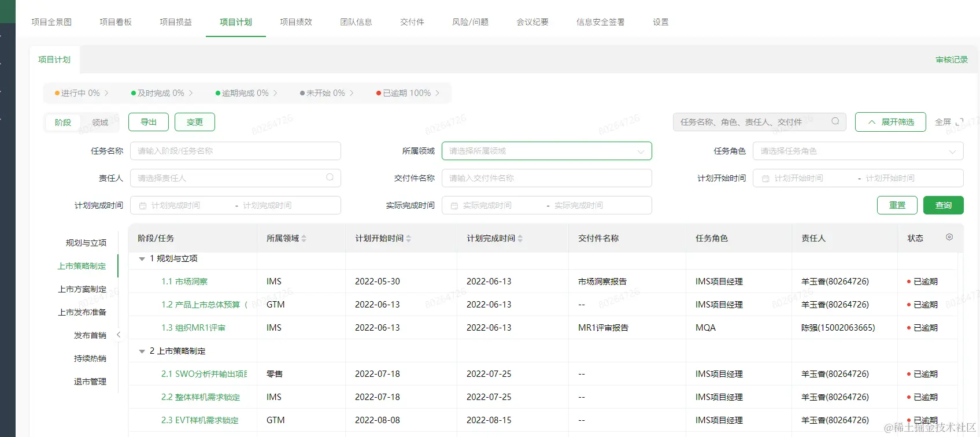Open the 审核记录 link

click(x=952, y=60)
